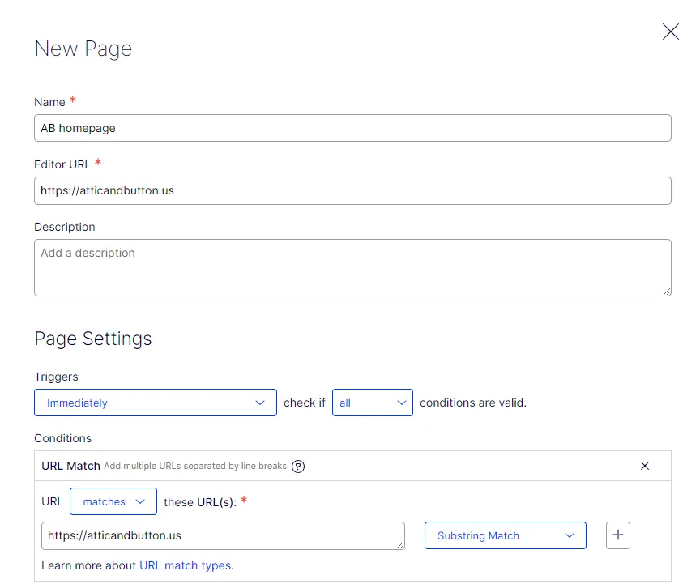Expand the Substring Match type dropdown

click(505, 535)
